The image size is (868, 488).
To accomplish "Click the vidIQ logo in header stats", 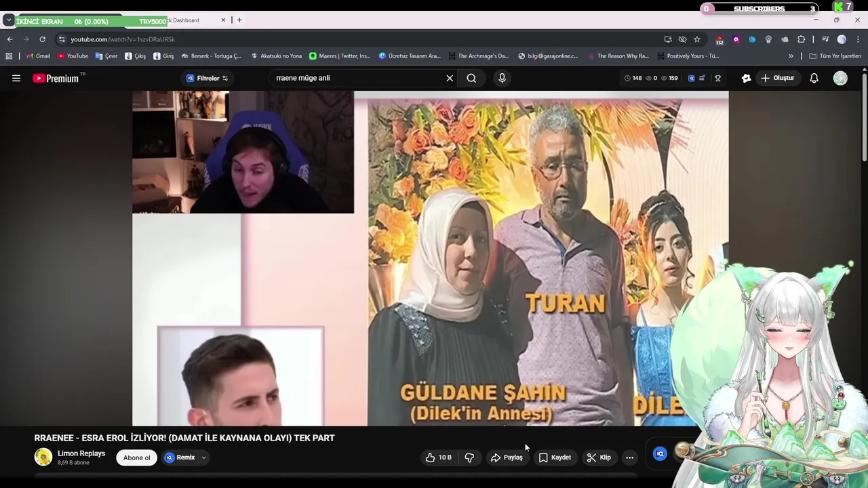I will coord(691,78).
